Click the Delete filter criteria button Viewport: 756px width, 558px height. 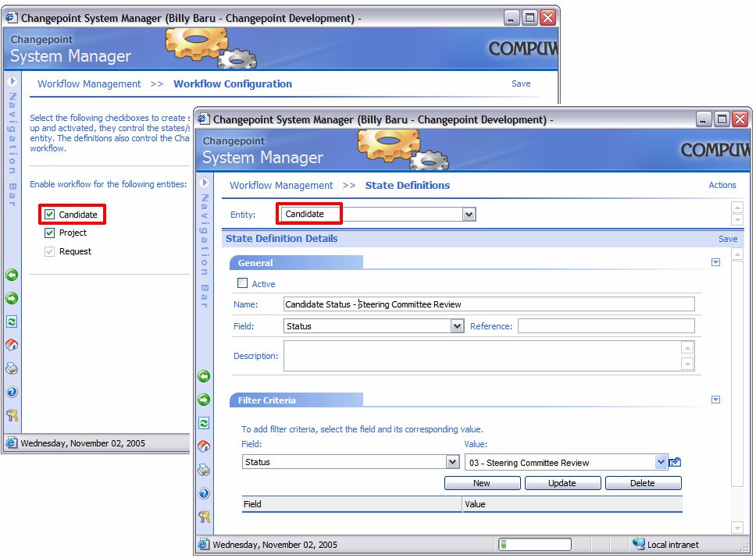pyautogui.click(x=643, y=483)
